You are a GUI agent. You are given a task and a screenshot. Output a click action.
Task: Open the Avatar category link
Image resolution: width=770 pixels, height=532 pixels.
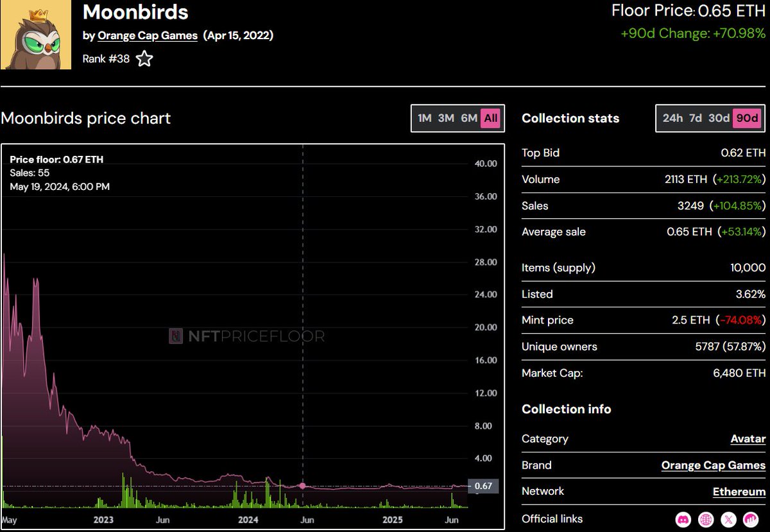point(748,439)
